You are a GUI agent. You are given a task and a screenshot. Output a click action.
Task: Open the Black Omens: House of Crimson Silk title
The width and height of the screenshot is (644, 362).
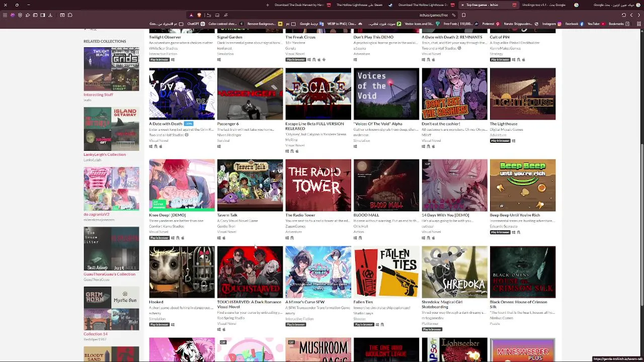519,304
